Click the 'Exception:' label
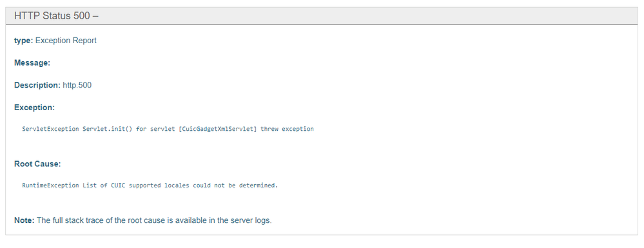 click(x=35, y=108)
